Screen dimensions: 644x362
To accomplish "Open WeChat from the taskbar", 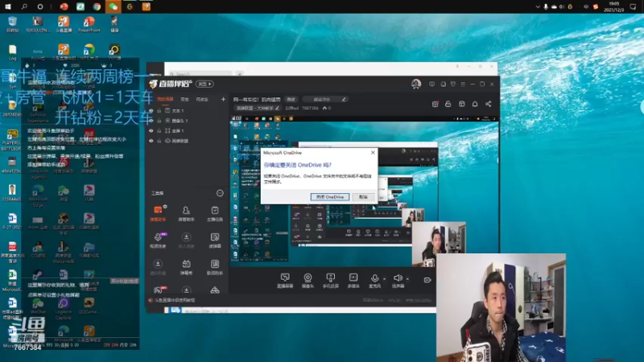I will [113, 6].
